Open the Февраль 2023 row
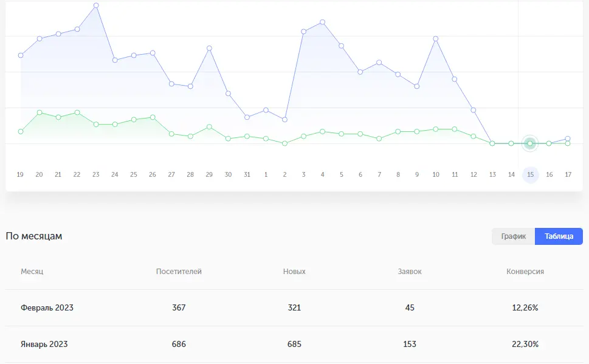This screenshot has width=589, height=364. click(47, 308)
